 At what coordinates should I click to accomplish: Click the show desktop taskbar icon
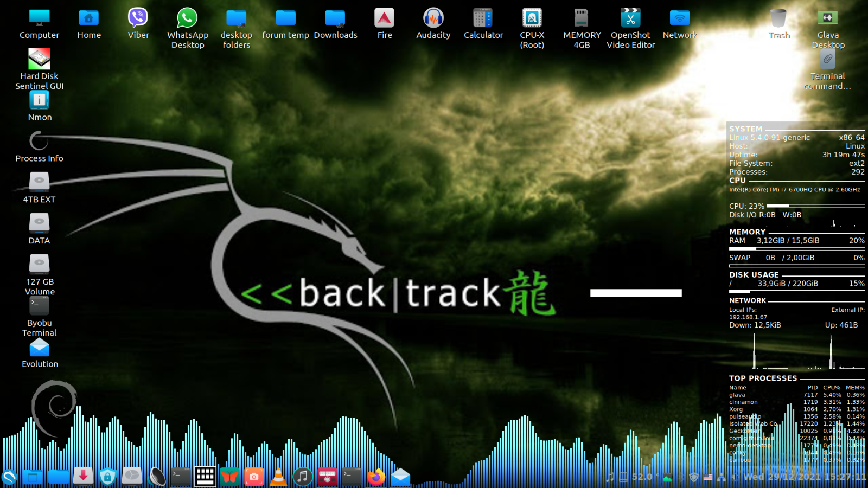click(x=33, y=477)
